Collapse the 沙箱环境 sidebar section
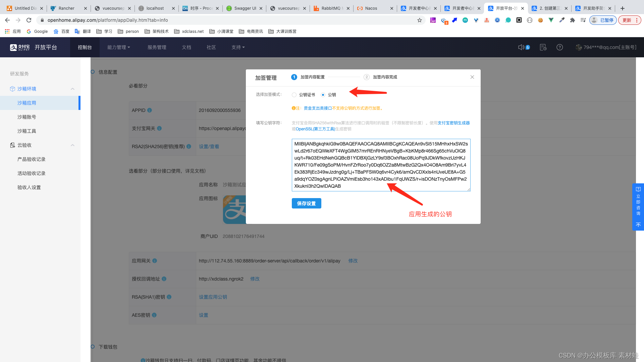 pyautogui.click(x=72, y=89)
